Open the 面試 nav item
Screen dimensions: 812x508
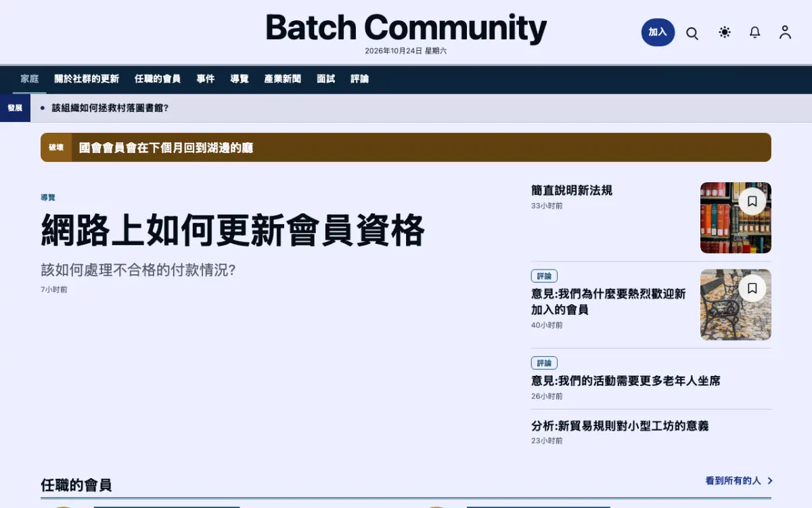[x=326, y=79]
